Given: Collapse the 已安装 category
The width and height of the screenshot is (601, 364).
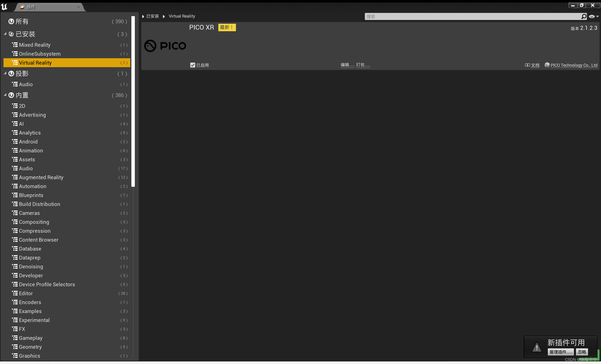Looking at the screenshot, I should pyautogui.click(x=5, y=34).
